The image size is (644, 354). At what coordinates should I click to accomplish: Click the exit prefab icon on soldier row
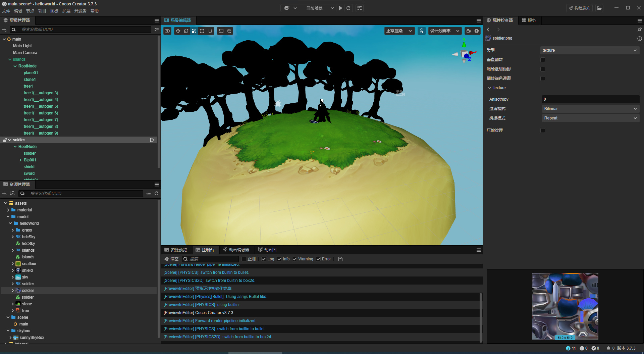152,140
